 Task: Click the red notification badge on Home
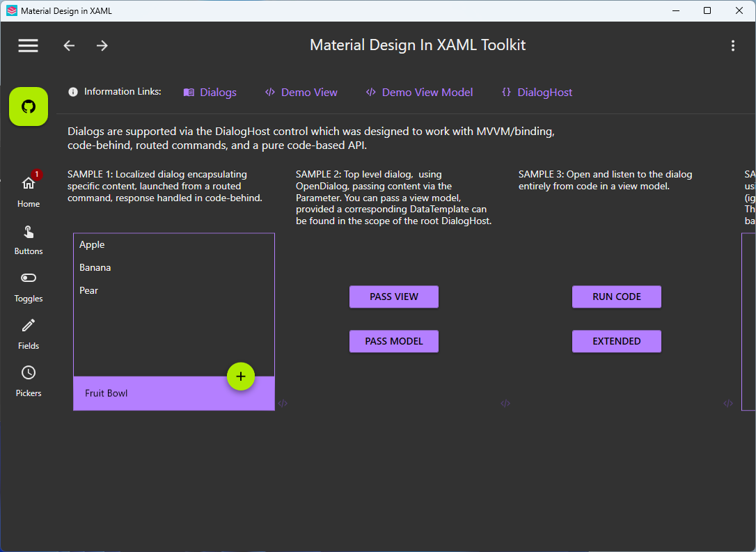click(37, 174)
